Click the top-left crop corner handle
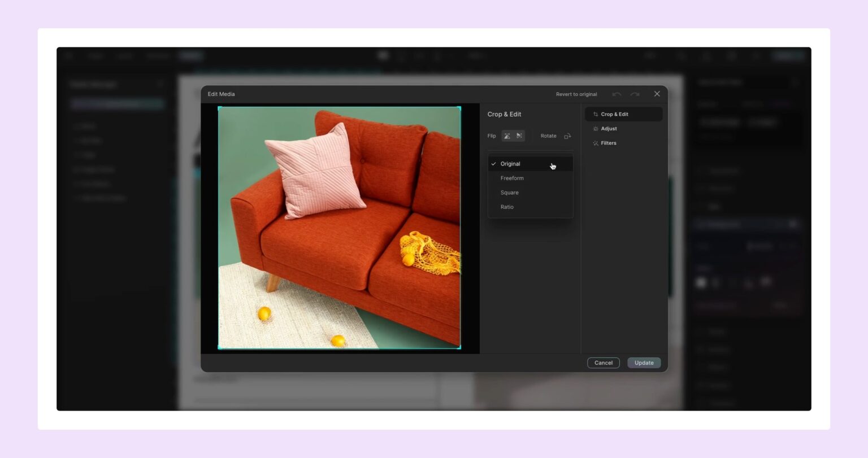Screen dimensions: 868x458 219,108
